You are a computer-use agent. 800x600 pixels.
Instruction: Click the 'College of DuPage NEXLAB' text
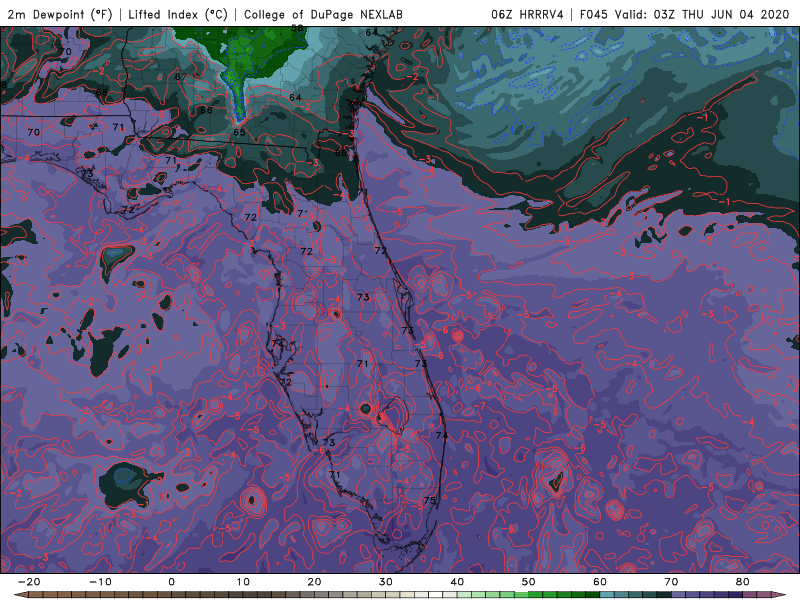[323, 14]
